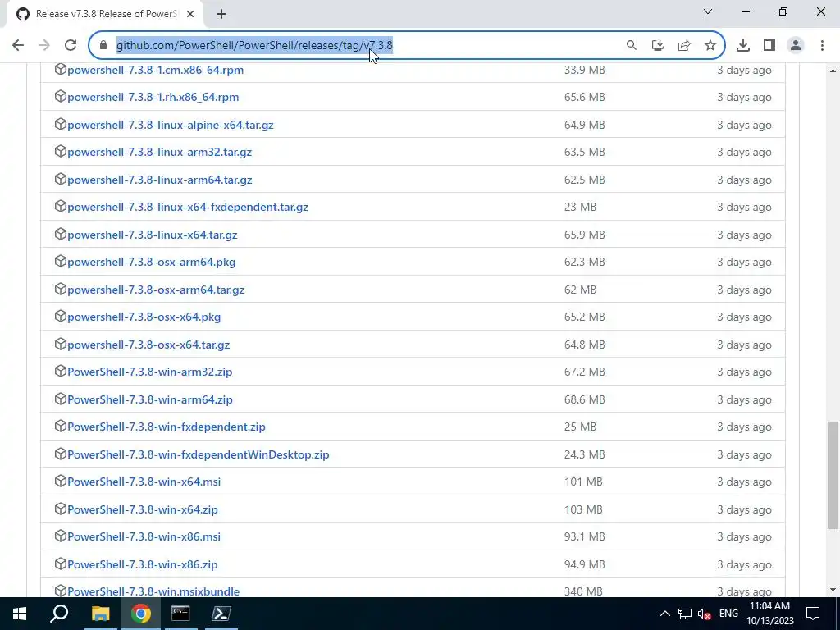Share this page using the share icon
The width and height of the screenshot is (840, 630).
coord(684,46)
